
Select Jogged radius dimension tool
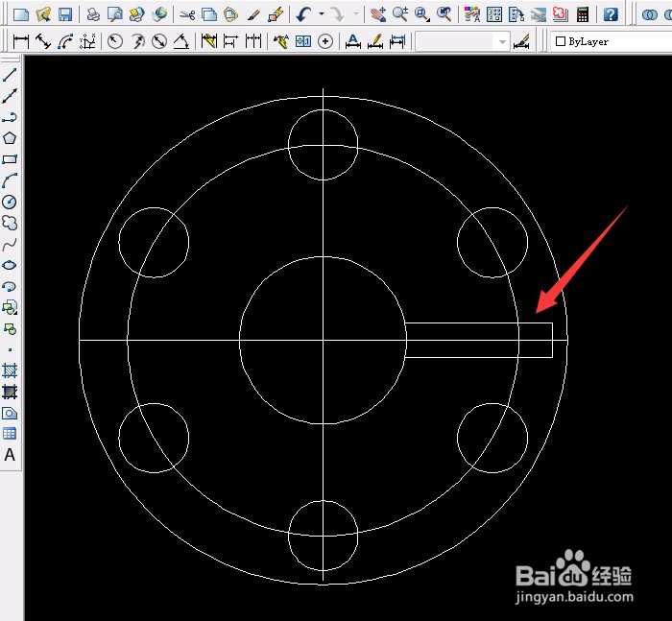(137, 41)
